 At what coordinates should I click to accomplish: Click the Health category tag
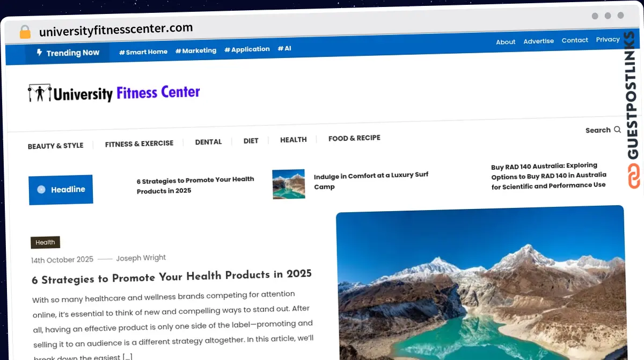click(x=45, y=242)
